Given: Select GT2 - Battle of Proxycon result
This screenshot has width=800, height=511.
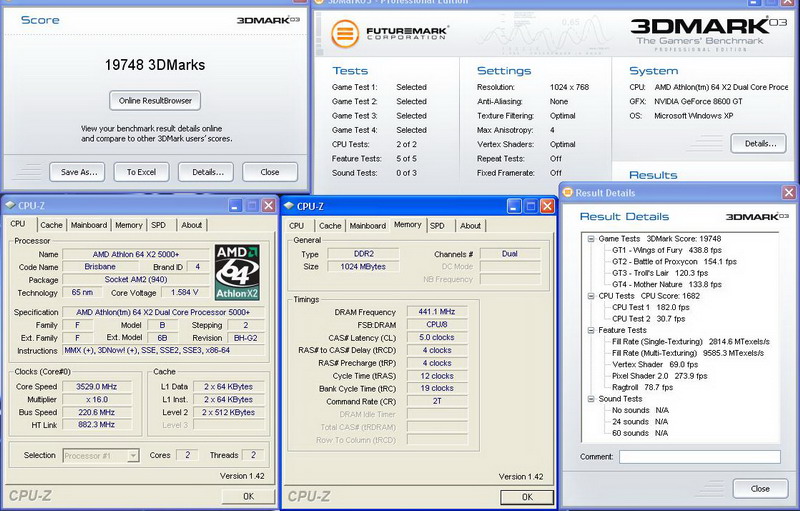Looking at the screenshot, I should tap(674, 262).
